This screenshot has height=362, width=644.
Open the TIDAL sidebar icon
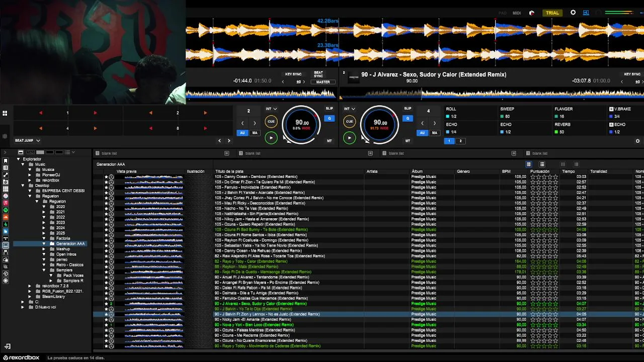pos(6,238)
